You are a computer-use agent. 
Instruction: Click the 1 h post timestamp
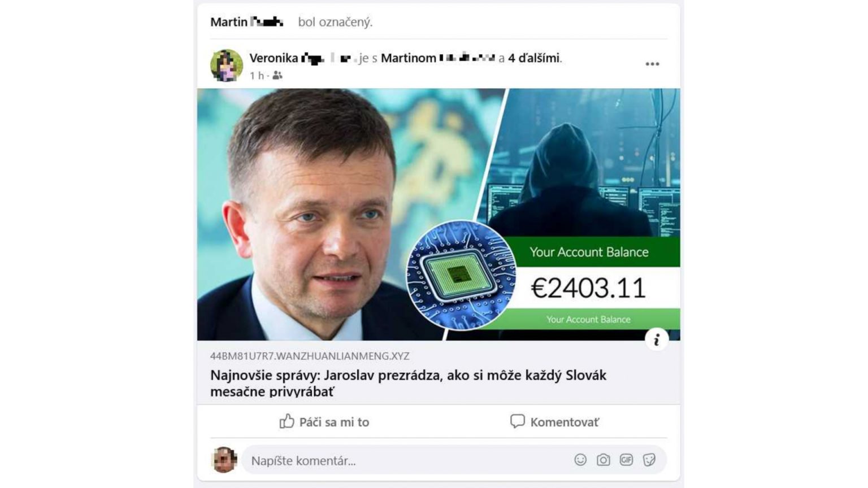tap(257, 75)
